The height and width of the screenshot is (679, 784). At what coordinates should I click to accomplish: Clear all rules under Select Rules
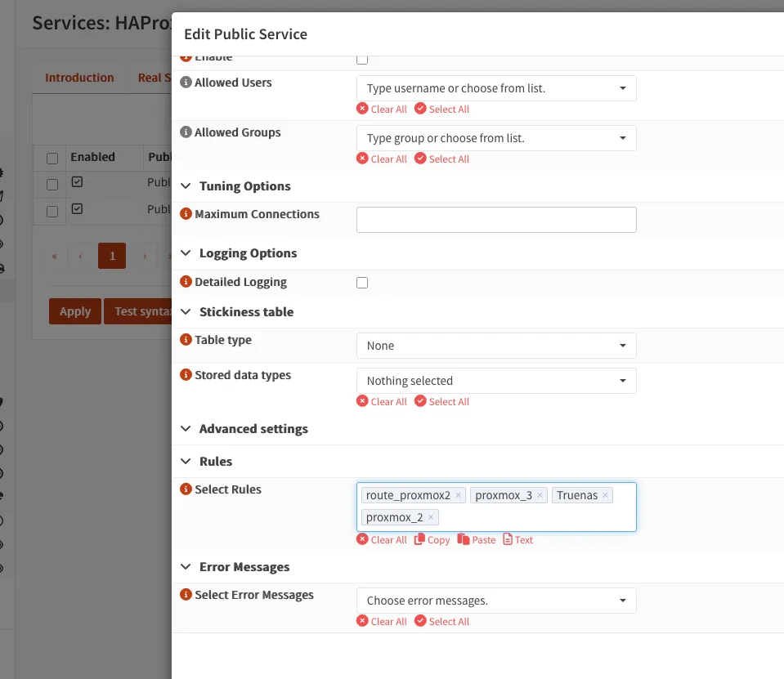coord(382,540)
